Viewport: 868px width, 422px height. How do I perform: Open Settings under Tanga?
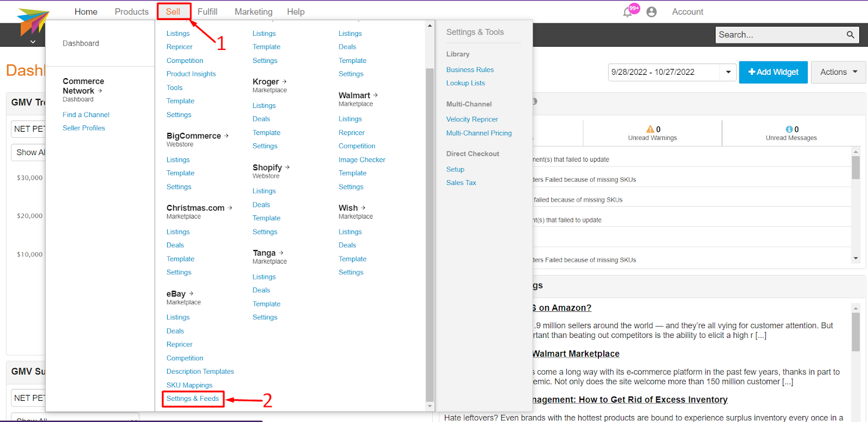tap(265, 317)
